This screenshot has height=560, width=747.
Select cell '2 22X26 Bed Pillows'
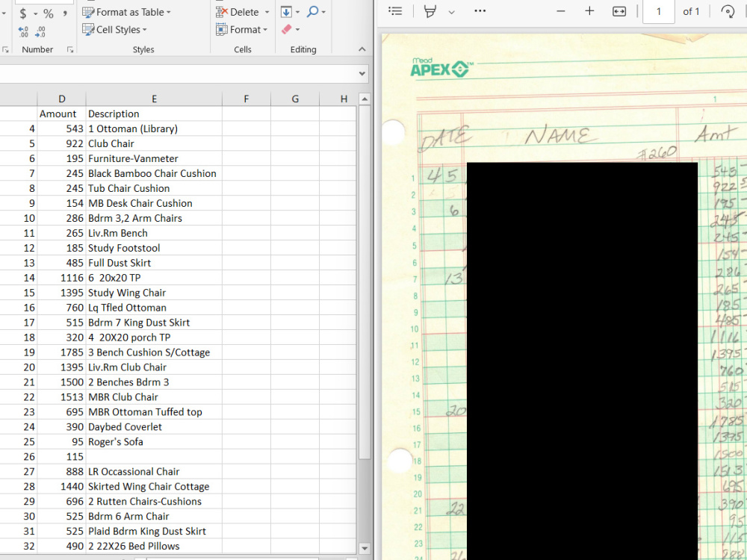155,547
